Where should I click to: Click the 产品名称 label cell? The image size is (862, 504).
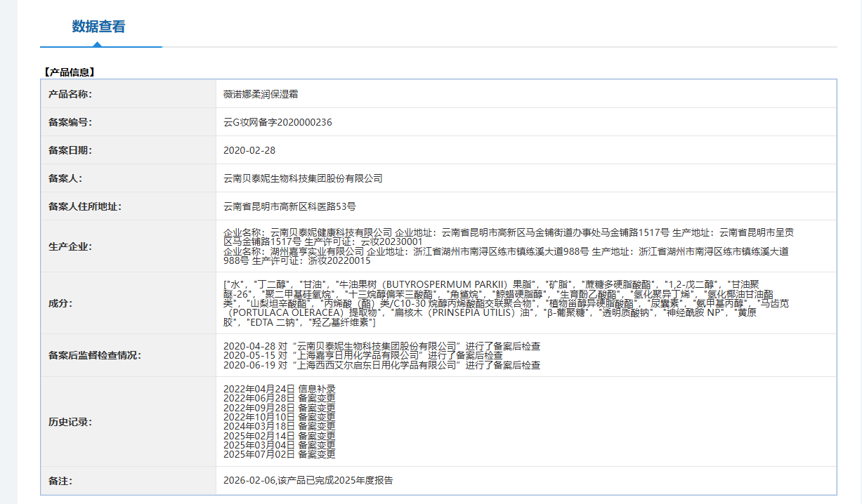tap(129, 94)
